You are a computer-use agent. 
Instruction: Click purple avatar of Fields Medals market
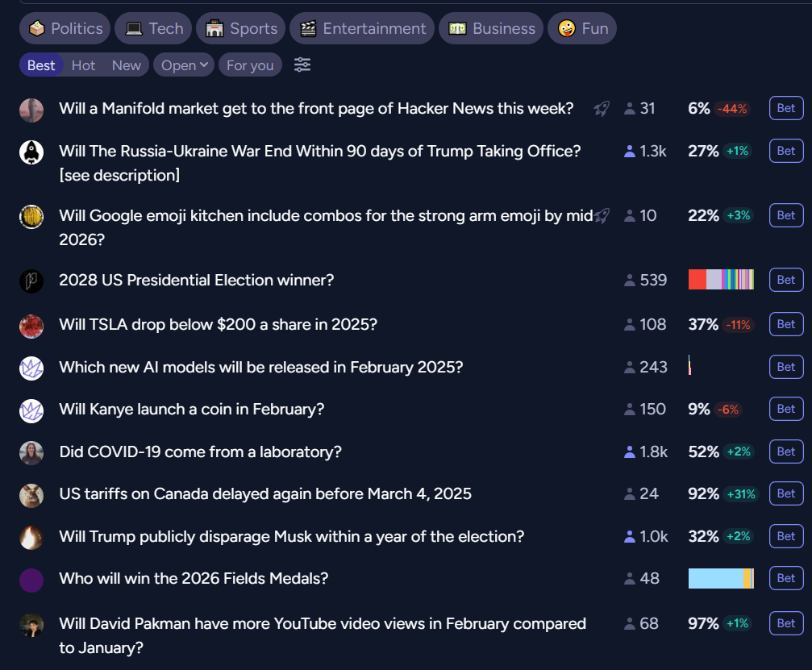point(31,581)
